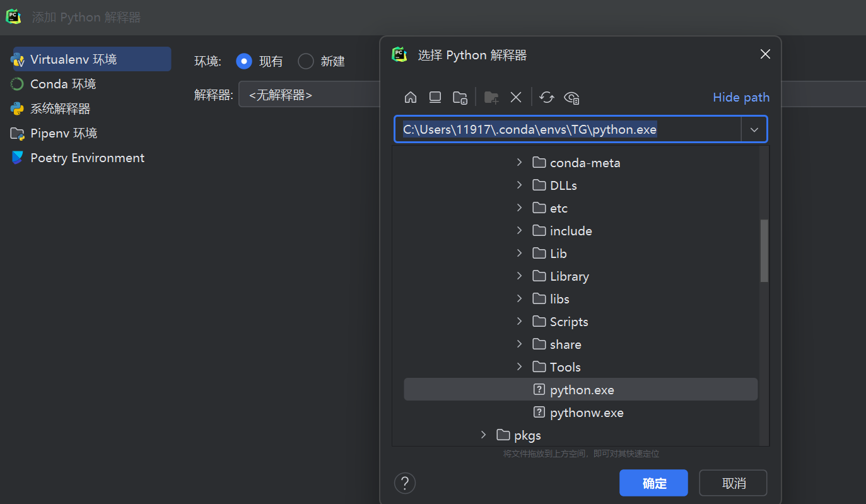
Task: Select the pythonw.exe file name
Action: pos(587,413)
